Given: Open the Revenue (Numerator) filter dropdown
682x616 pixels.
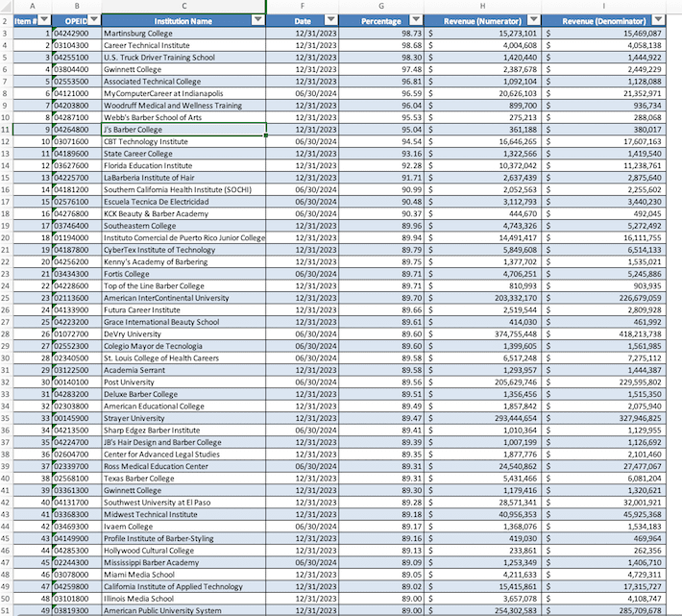Looking at the screenshot, I should pyautogui.click(x=534, y=20).
